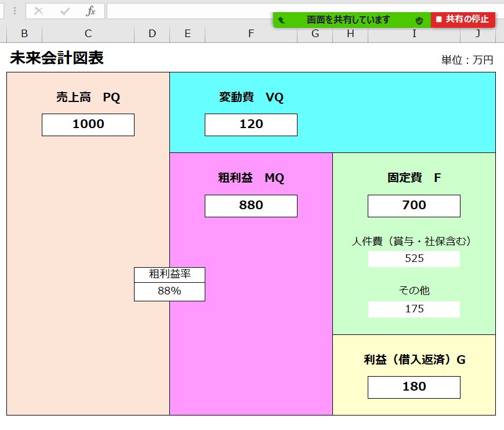Select the 粗利益率 88% cell
Screen dimensions: 504x430
pos(169,291)
